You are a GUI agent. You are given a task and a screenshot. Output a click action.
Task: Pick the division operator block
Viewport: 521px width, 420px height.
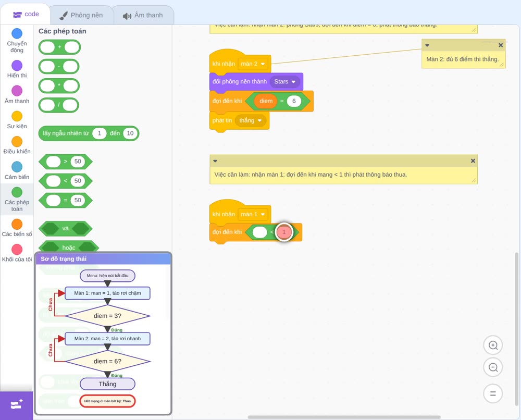click(x=59, y=105)
